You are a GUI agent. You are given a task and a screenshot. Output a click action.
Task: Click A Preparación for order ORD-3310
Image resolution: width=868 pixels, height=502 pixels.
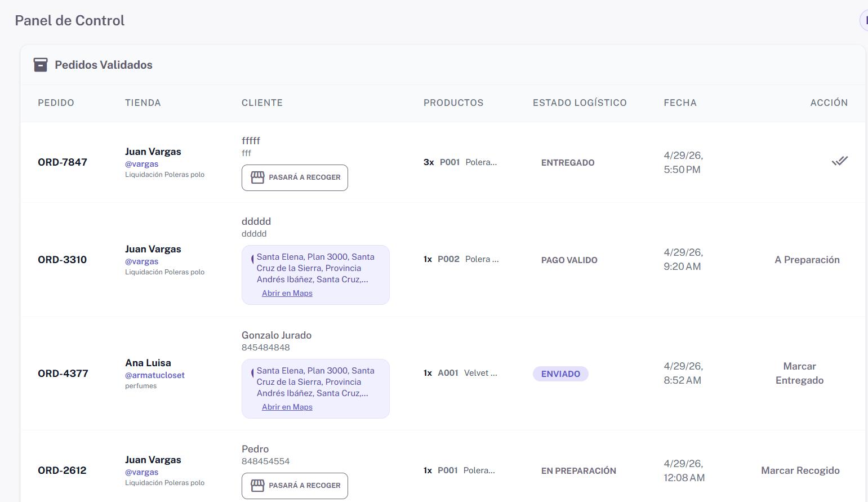click(x=807, y=260)
